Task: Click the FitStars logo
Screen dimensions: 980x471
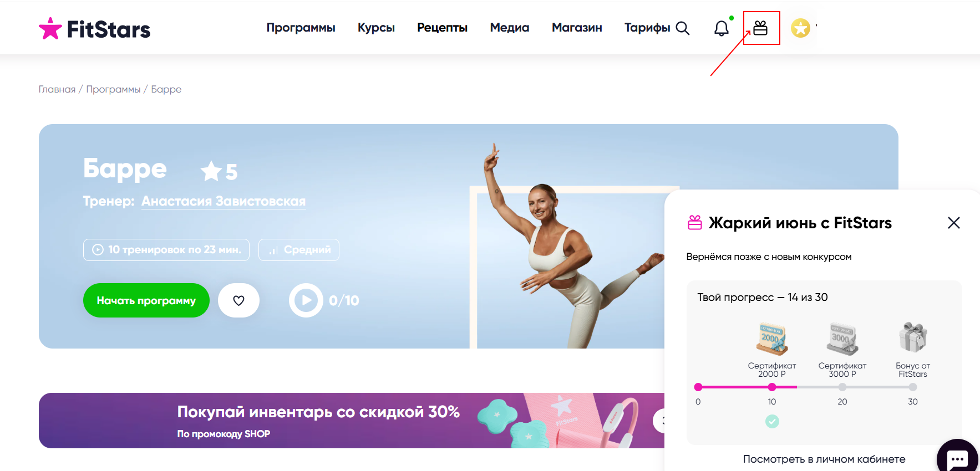Action: 95,29
